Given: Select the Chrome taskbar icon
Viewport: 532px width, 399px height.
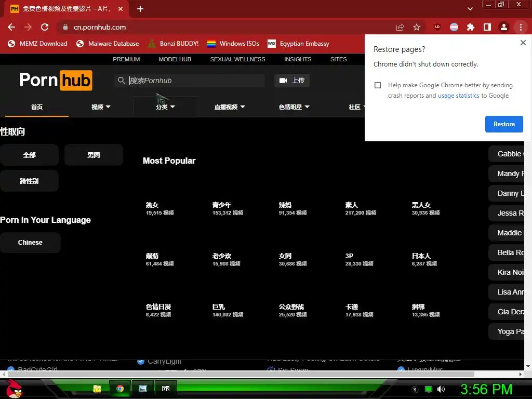Looking at the screenshot, I should [120, 389].
